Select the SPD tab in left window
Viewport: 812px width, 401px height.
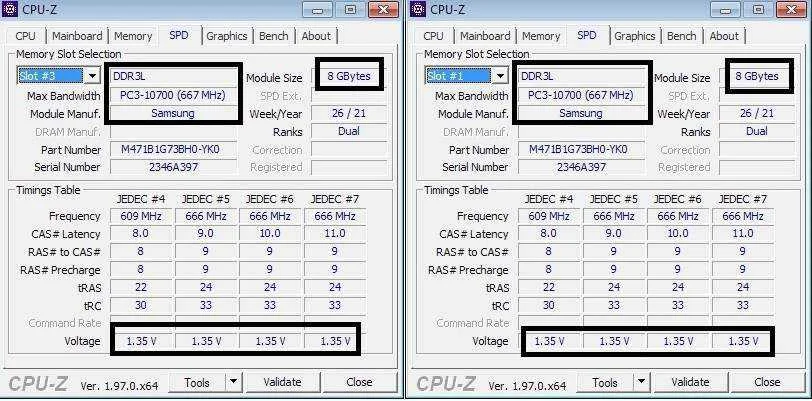coord(179,35)
